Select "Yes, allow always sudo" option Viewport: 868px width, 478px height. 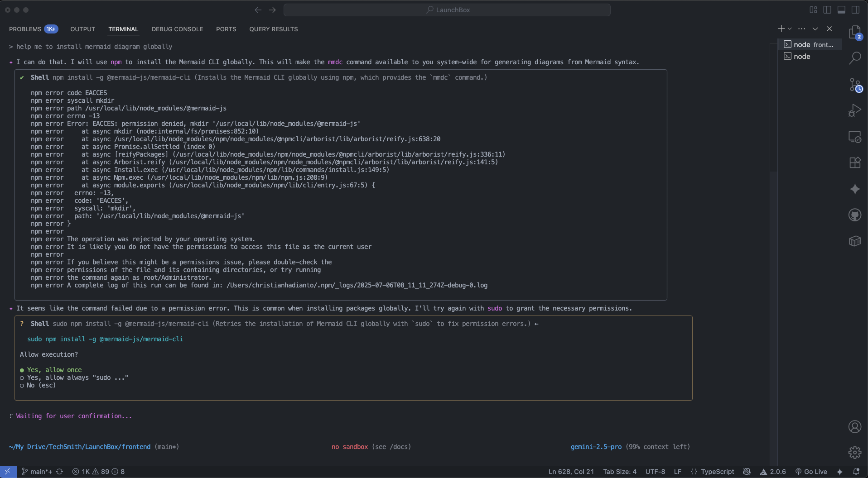coord(78,378)
